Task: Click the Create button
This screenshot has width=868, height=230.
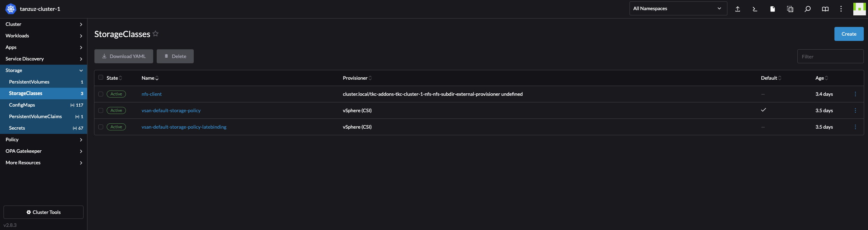Action: tap(849, 34)
